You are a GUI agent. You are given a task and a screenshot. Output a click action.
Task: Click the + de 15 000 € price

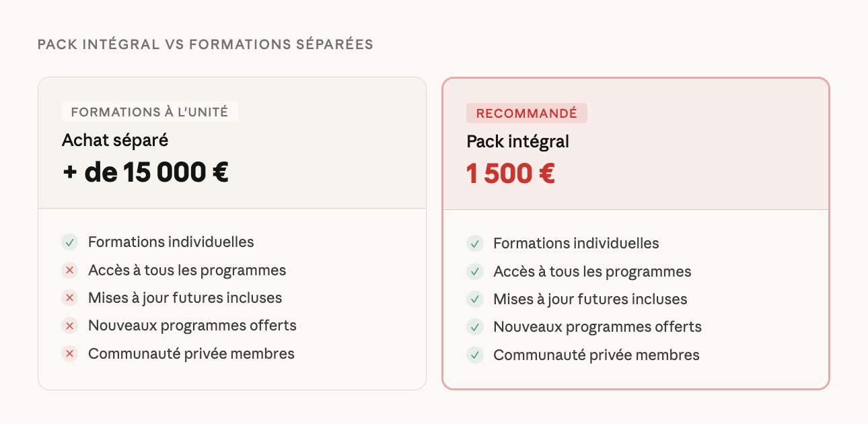click(x=145, y=172)
